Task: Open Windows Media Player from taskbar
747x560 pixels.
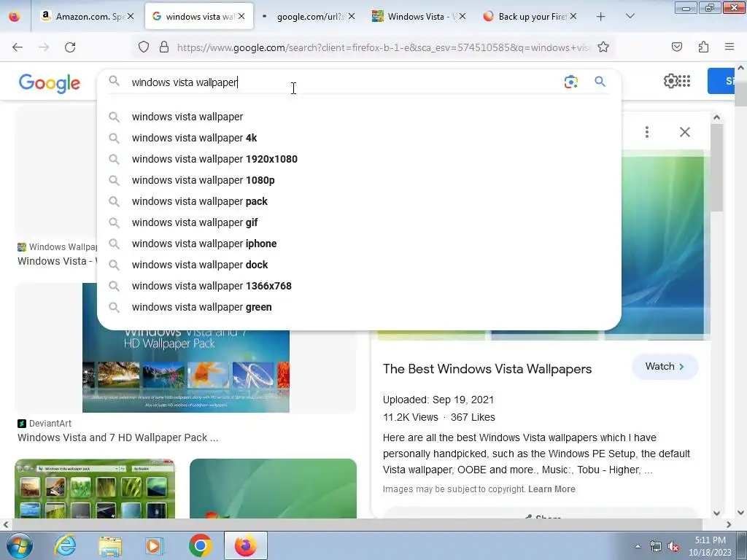Action: pos(155,545)
